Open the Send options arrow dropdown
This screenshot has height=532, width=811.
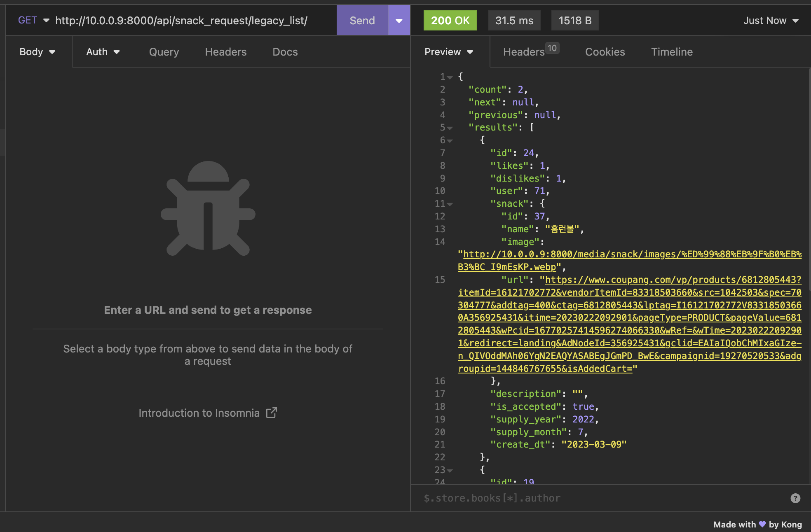(x=398, y=21)
